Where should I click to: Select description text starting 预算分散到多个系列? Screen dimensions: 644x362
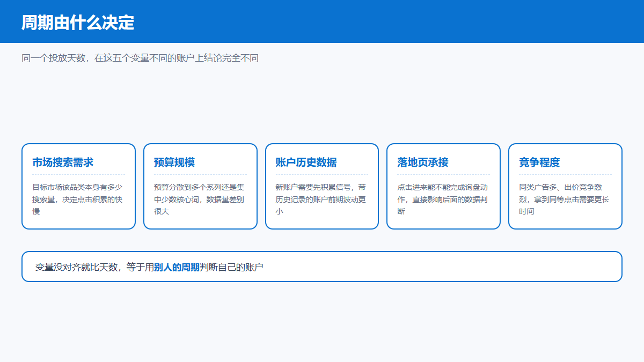[200, 199]
